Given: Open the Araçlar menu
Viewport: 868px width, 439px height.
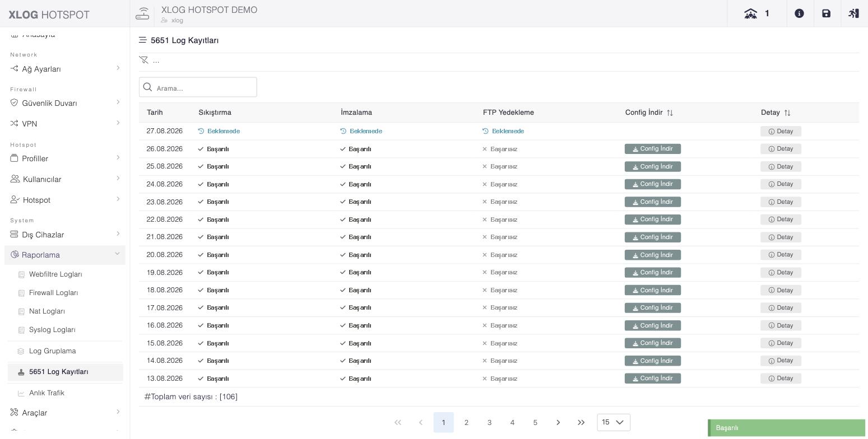Looking at the screenshot, I should pos(65,413).
